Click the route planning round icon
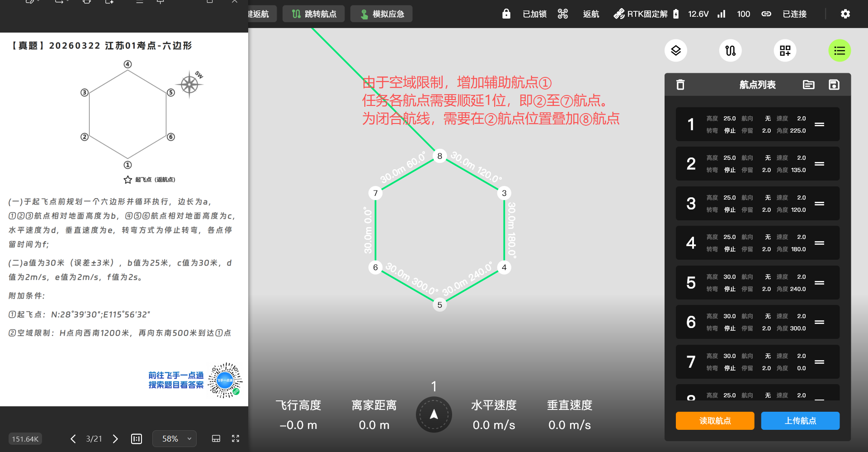The width and height of the screenshot is (868, 452). point(730,51)
